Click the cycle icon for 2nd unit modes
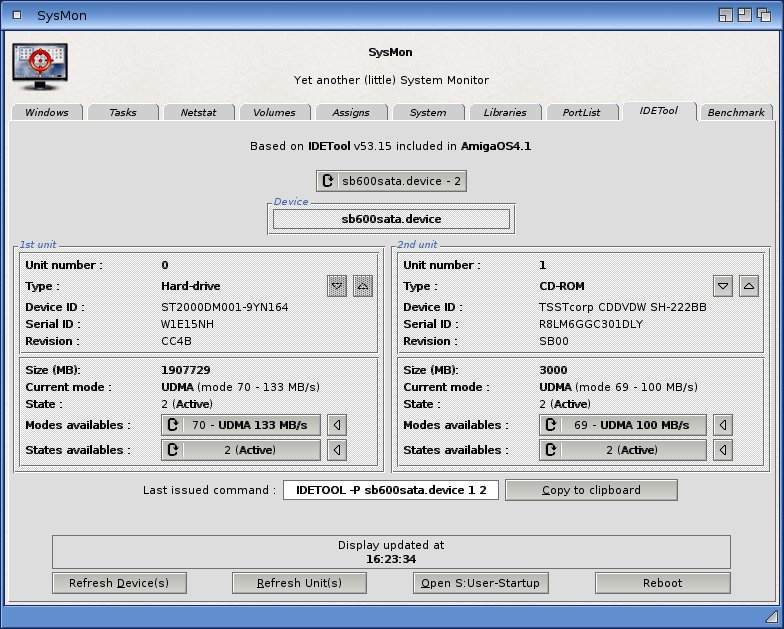The height and width of the screenshot is (629, 784). pyautogui.click(x=551, y=425)
